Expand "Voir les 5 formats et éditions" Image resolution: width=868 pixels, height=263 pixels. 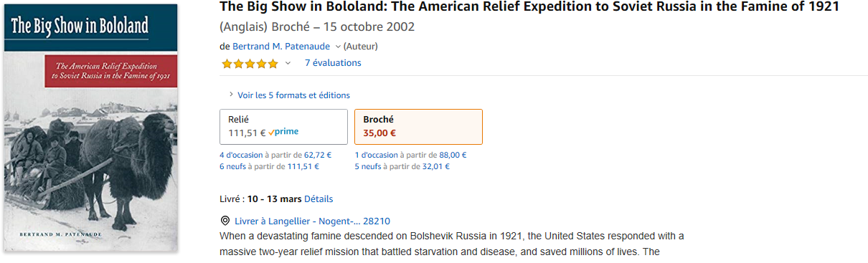pos(289,95)
